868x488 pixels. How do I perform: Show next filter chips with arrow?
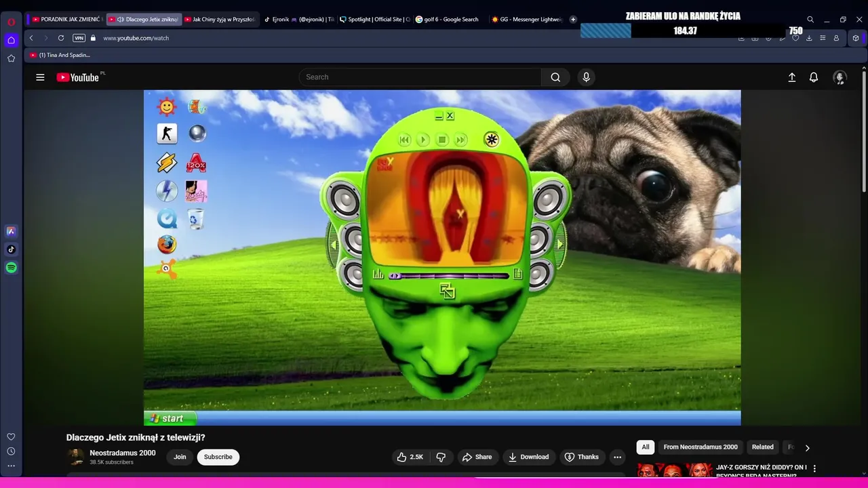point(807,447)
